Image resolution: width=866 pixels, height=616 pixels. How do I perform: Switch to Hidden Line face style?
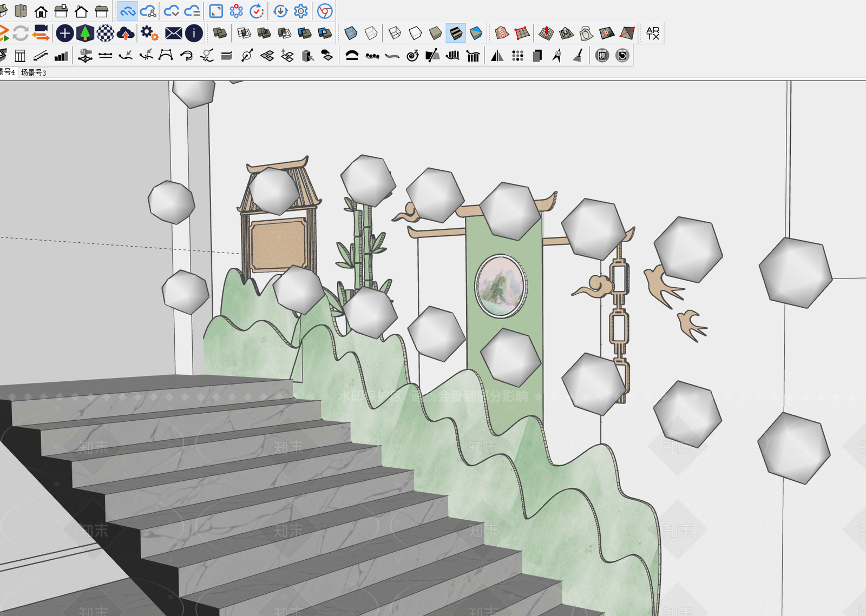(x=415, y=33)
